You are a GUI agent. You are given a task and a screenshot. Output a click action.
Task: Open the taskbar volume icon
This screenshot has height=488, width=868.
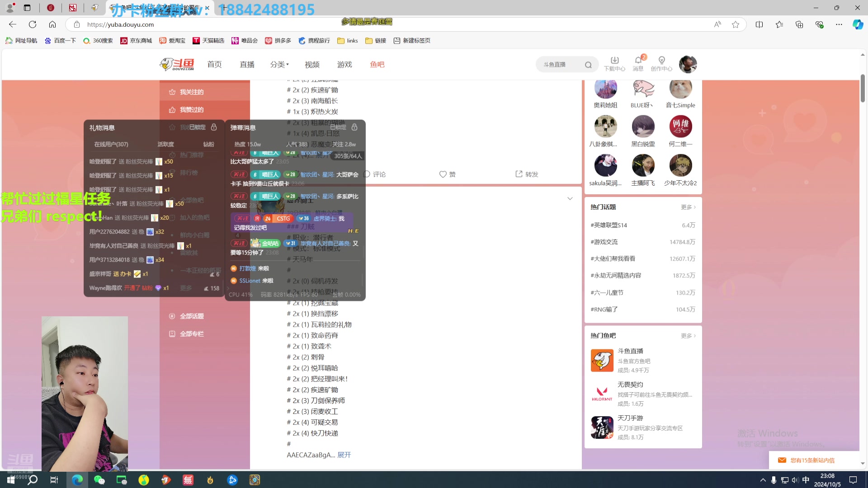795,480
